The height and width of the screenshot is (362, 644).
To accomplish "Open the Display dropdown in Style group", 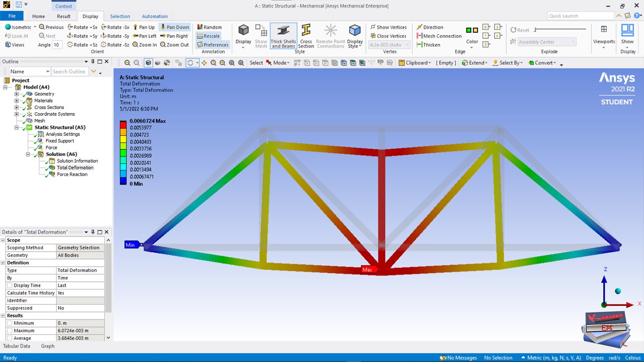I will coord(244,47).
